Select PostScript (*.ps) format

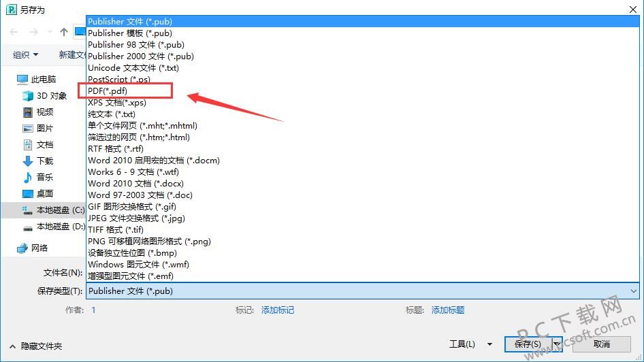(363, 79)
